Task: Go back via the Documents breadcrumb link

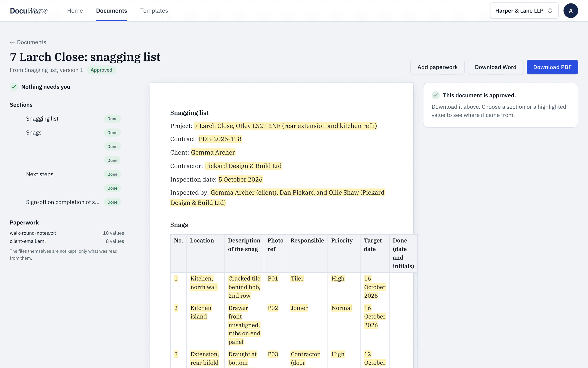Action: [28, 42]
